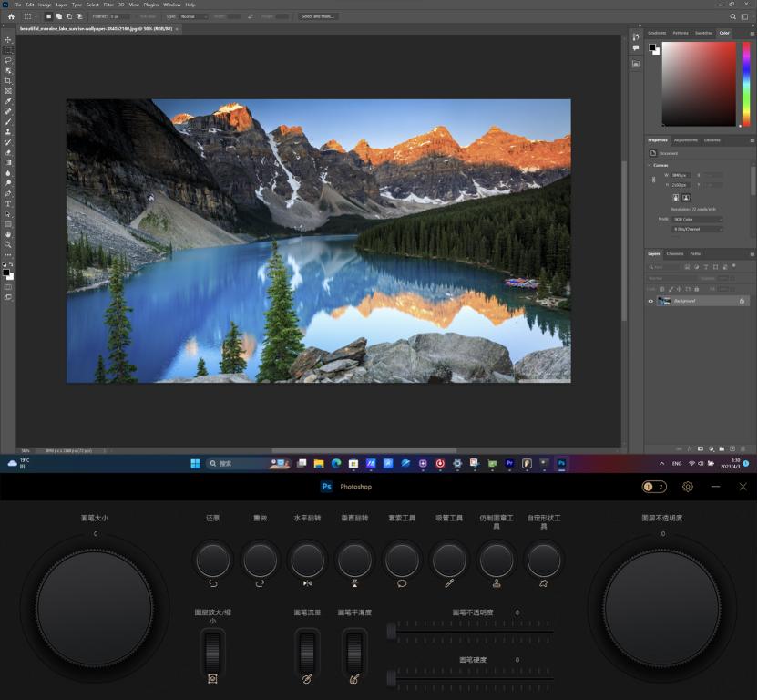Select the Brush tool
The height and width of the screenshot is (700, 758).
pos(7,121)
